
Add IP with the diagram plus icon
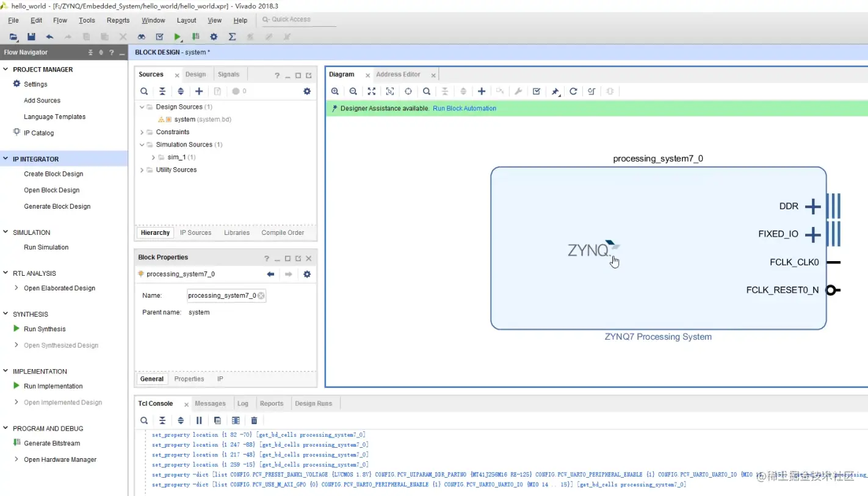(x=482, y=92)
